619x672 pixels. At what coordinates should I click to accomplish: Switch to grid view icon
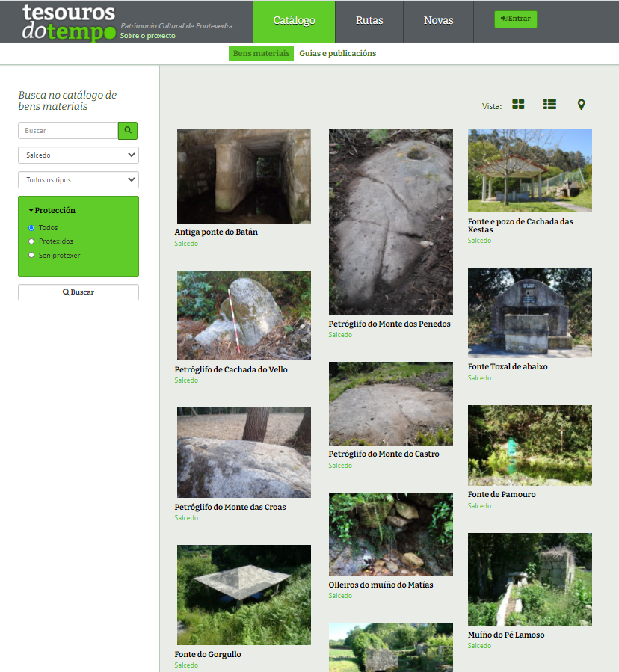pos(518,105)
